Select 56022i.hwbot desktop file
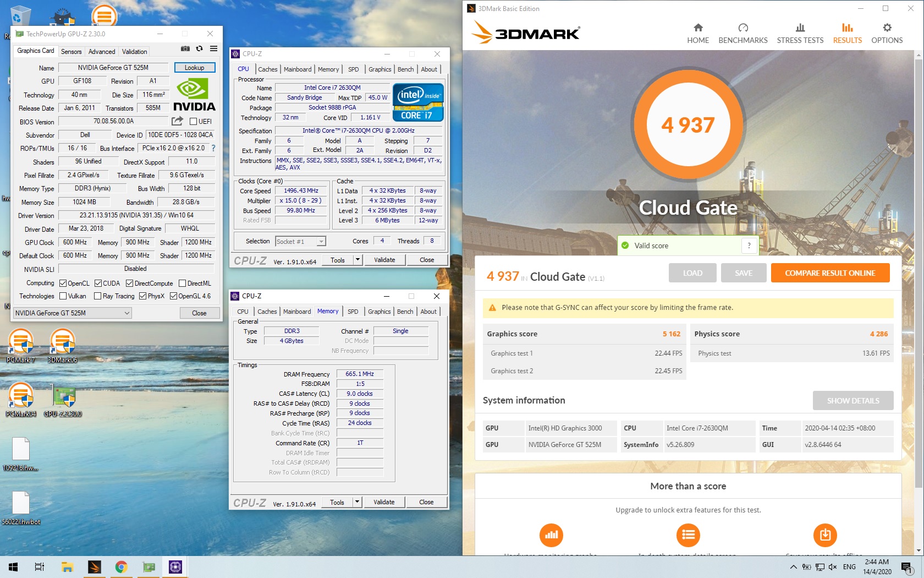The image size is (924, 578). (21, 508)
